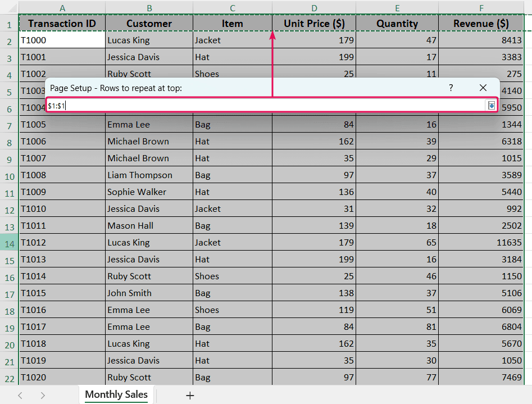Close the Rows to repeat at top dialog
The height and width of the screenshot is (404, 532).
click(x=483, y=88)
